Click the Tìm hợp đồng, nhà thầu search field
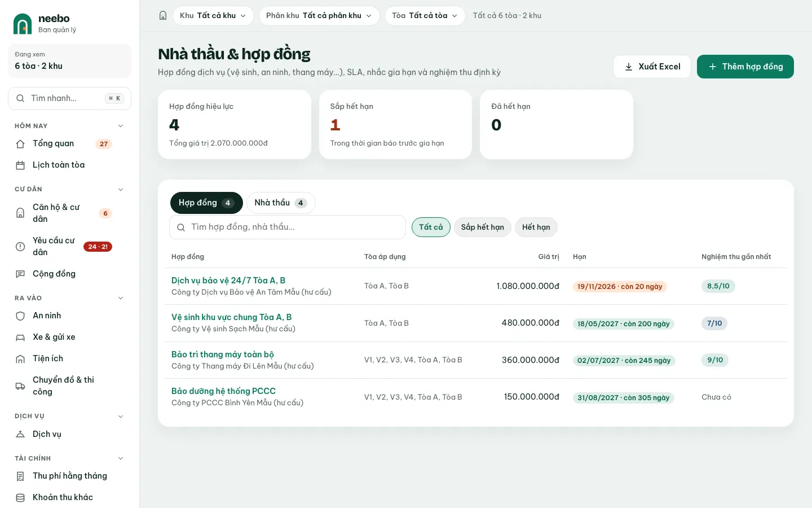This screenshot has width=812, height=508. pos(288,227)
